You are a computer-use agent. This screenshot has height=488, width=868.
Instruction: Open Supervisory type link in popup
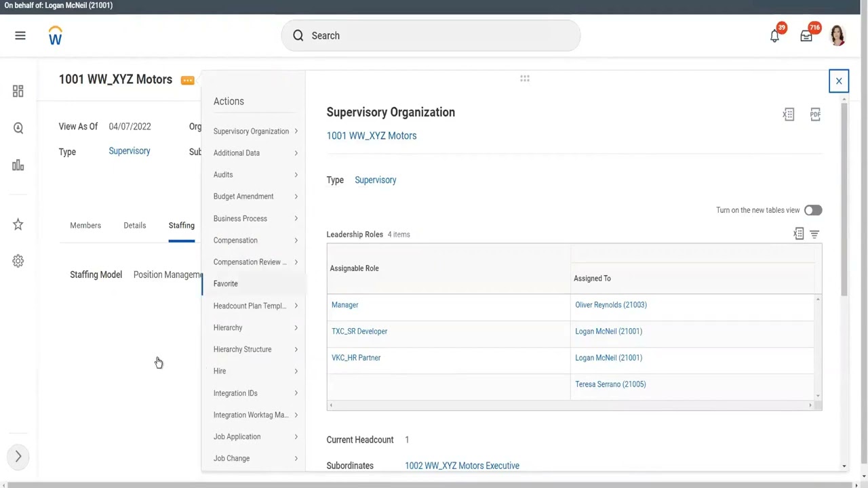376,180
